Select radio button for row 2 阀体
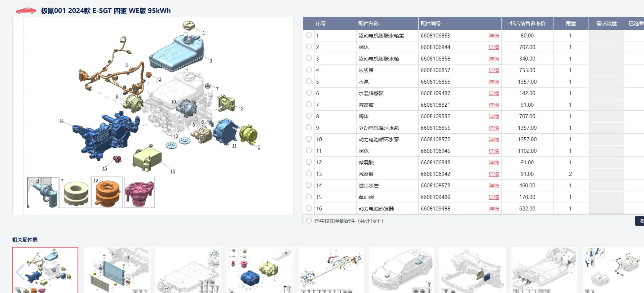 click(309, 47)
